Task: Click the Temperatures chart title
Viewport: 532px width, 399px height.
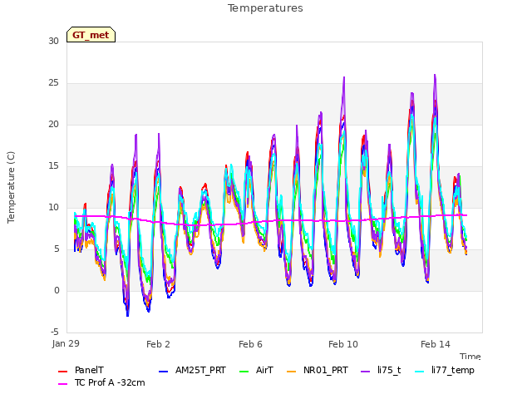Action: pyautogui.click(x=265, y=8)
